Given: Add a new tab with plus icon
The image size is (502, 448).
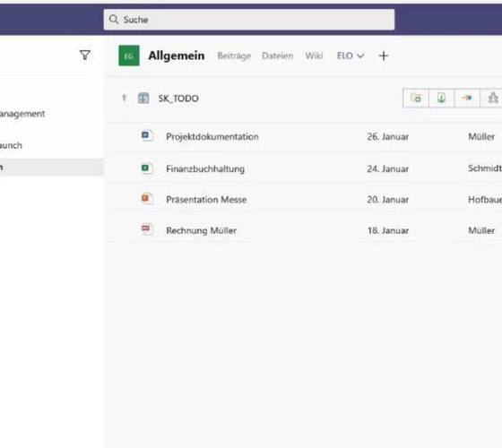Looking at the screenshot, I should (384, 56).
